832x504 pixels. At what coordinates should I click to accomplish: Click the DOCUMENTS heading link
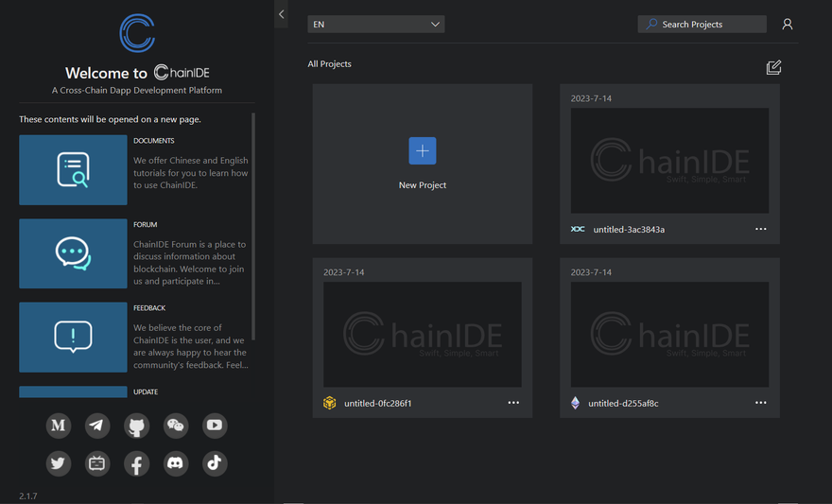coord(154,141)
